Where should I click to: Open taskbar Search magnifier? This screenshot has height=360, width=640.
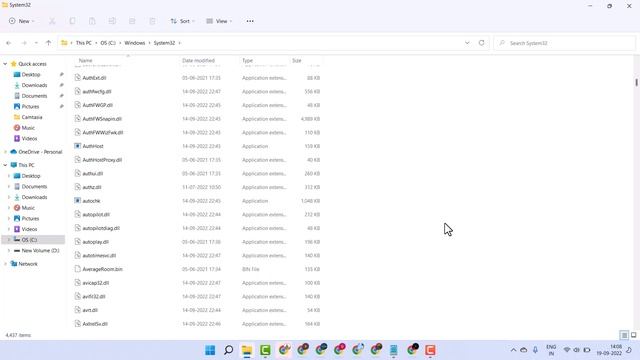[x=229, y=350]
